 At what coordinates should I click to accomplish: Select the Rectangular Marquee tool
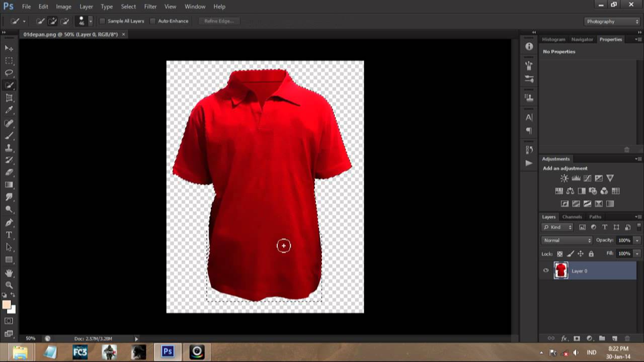(x=9, y=60)
